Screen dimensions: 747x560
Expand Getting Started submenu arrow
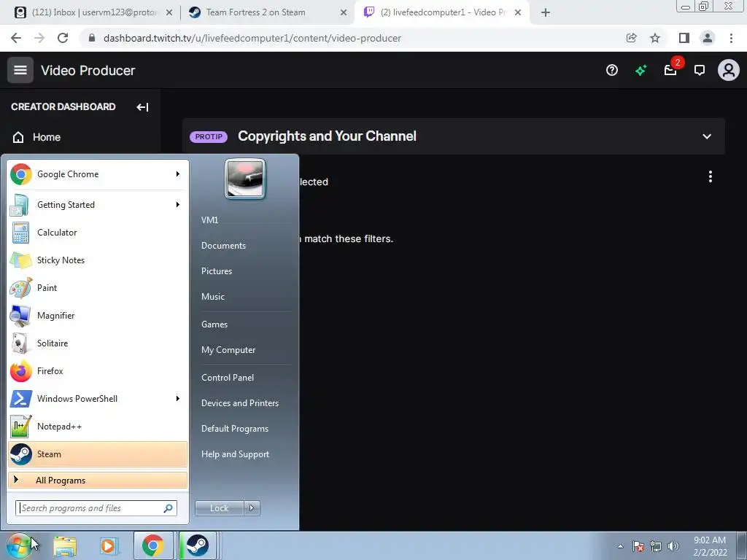point(178,205)
